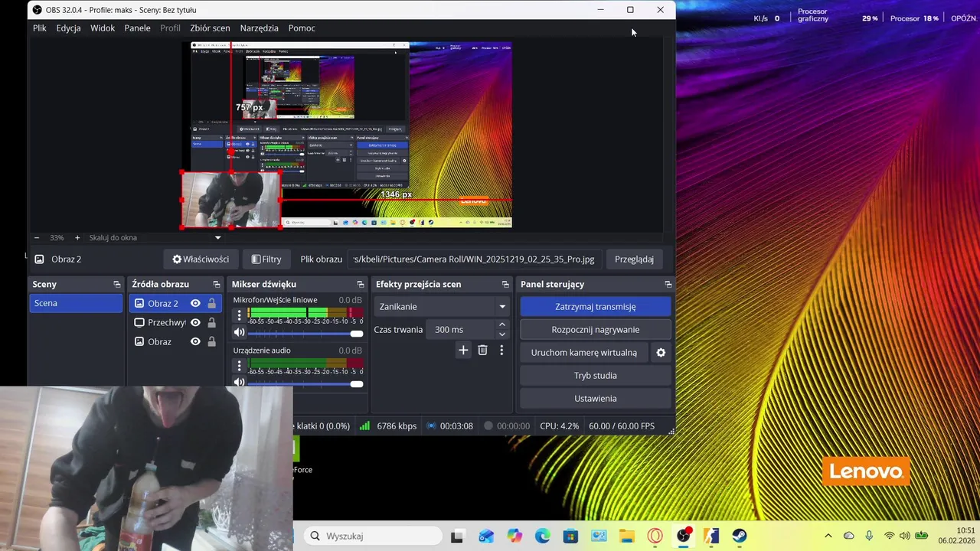Open the Panele menu

(137, 28)
